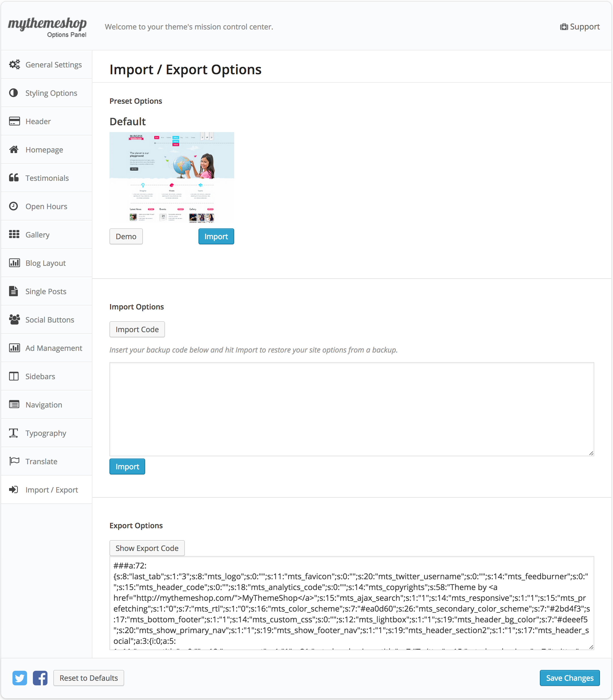Open the Social Buttons settings
The image size is (613, 700).
pos(50,320)
